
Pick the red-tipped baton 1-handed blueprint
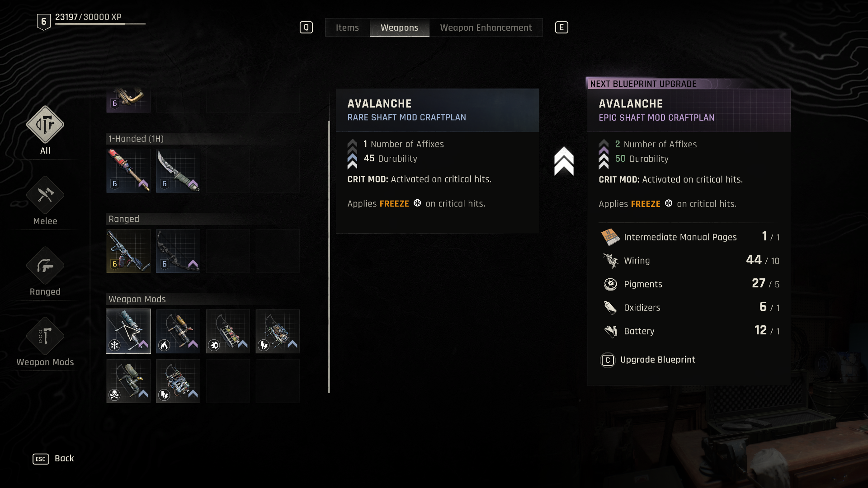(128, 171)
